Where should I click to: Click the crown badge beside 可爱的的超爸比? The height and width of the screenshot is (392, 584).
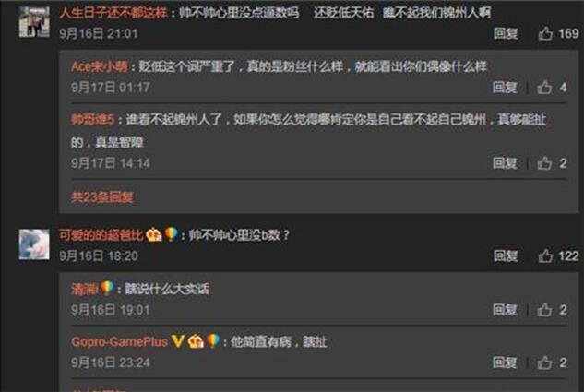click(x=154, y=234)
